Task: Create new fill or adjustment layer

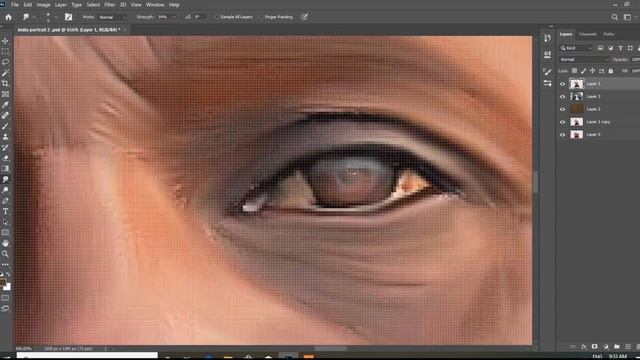Action: (x=606, y=347)
